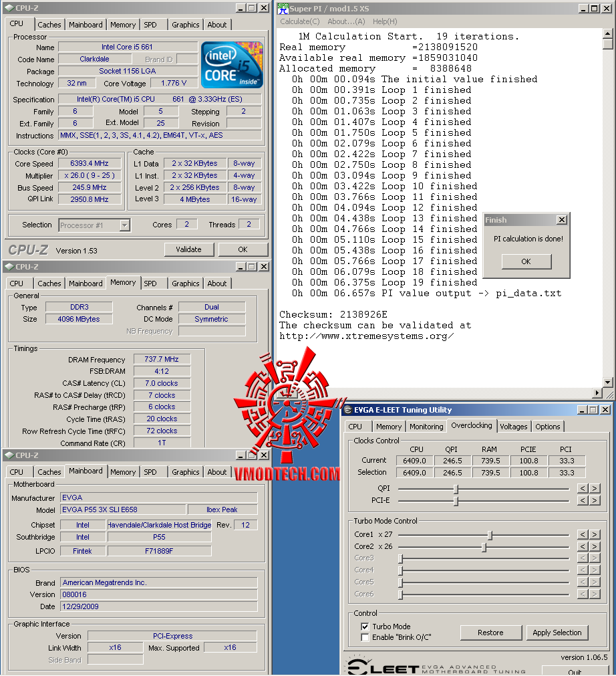Switch to CPU tab in E-LEET utility

tap(355, 427)
